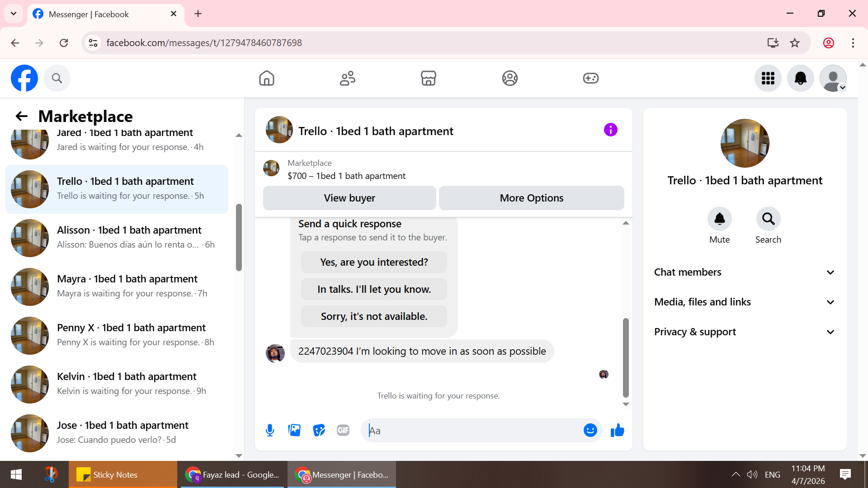Open Alisson's apartment conversation
868x488 pixels.
click(117, 238)
